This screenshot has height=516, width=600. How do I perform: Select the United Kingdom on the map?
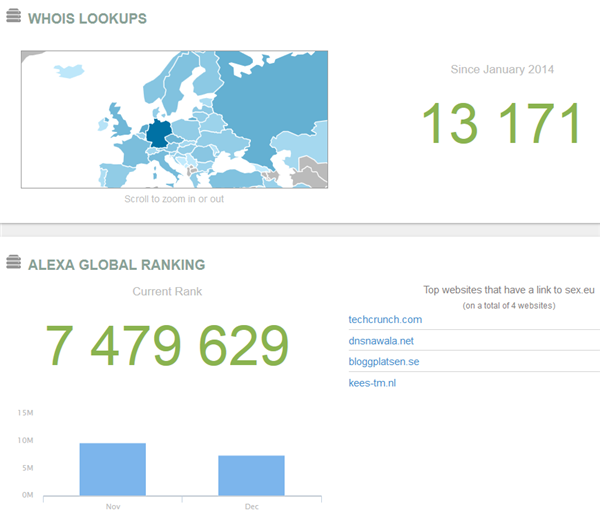pyautogui.click(x=119, y=121)
